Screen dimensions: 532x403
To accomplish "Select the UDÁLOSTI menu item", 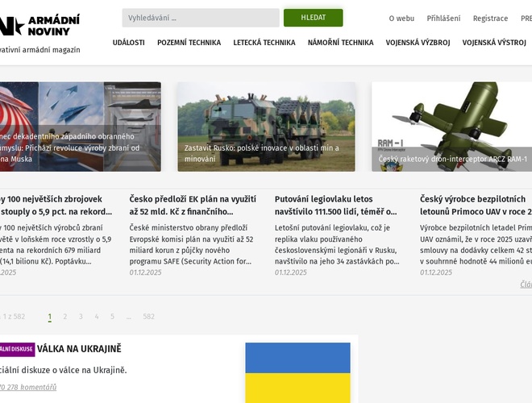I will [129, 43].
